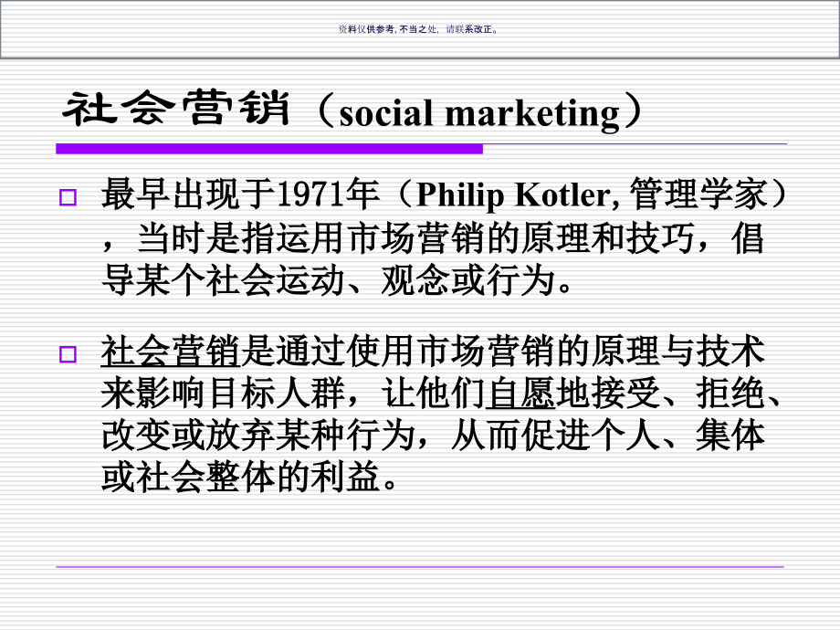Click the thick purple bar under title
Screen dimensions: 840x630
[x=269, y=148]
